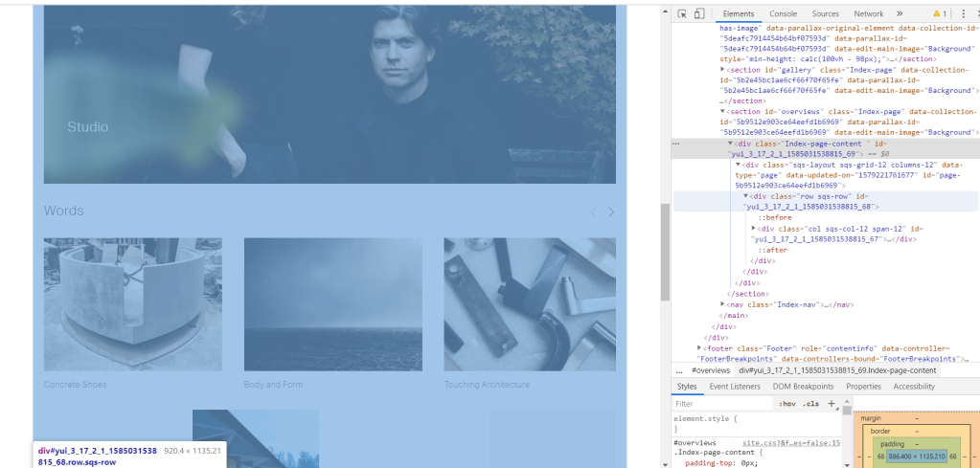Viewport: 980px width, 468px height.
Task: Expand the col sqs-col-12 div node
Action: pyautogui.click(x=754, y=229)
